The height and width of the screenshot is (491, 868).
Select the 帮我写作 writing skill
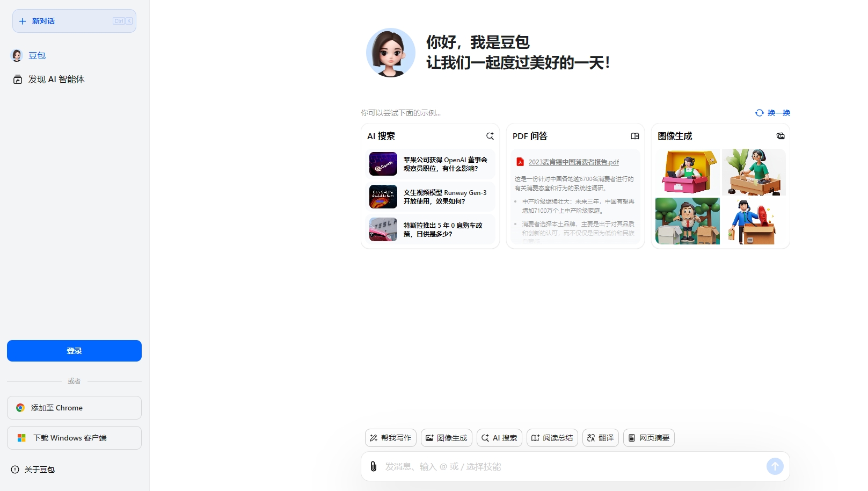390,438
